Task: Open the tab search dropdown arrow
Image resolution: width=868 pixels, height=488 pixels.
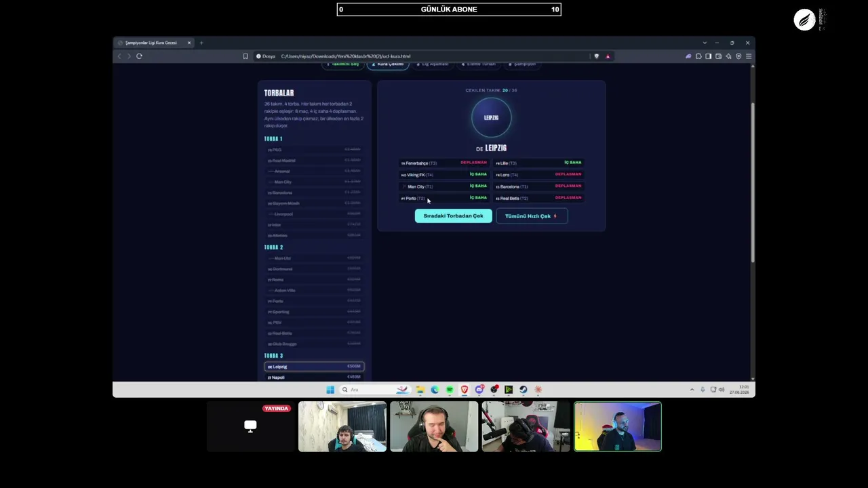Action: coord(705,43)
